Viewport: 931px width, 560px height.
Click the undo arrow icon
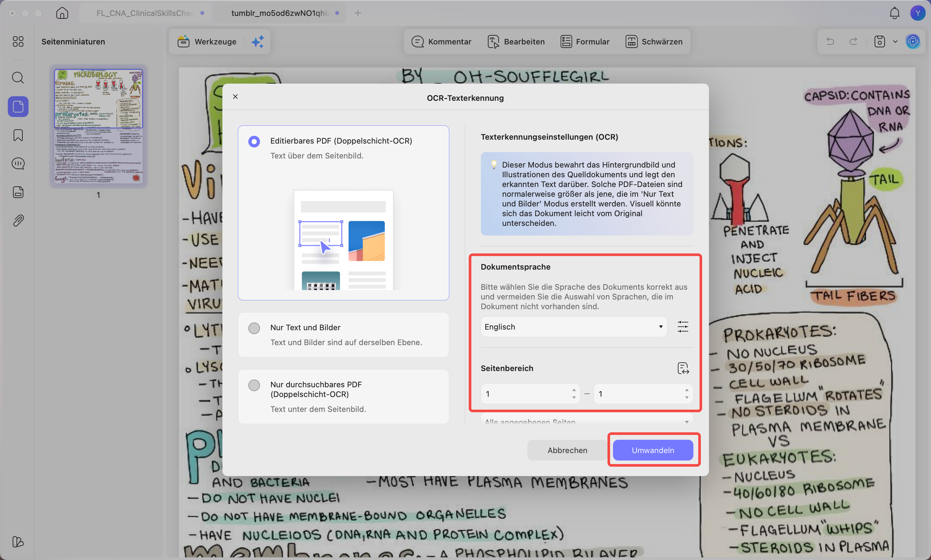830,41
